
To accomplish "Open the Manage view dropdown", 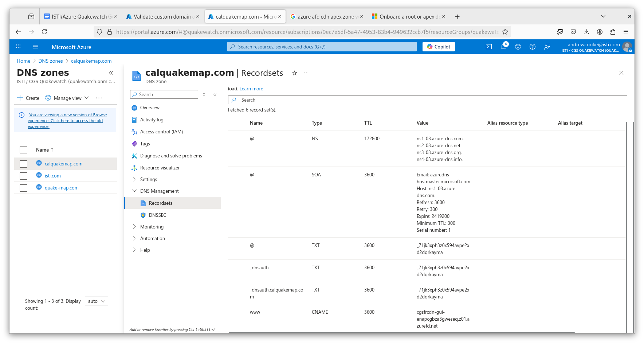I will [x=67, y=98].
